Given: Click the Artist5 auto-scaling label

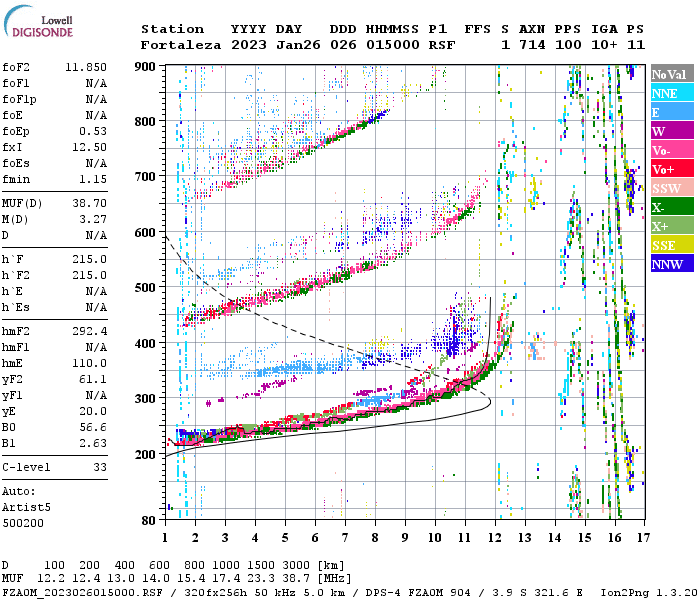Looking at the screenshot, I should tap(26, 508).
